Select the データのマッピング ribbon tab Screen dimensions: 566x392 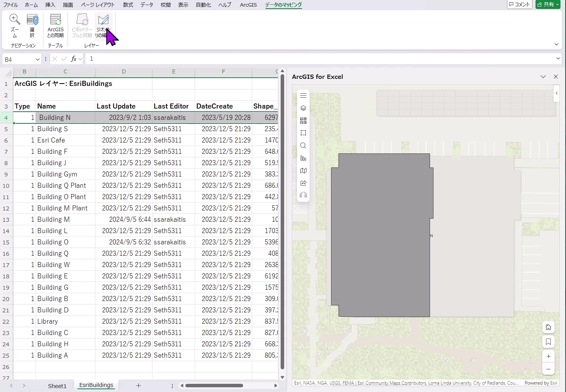pyautogui.click(x=283, y=5)
